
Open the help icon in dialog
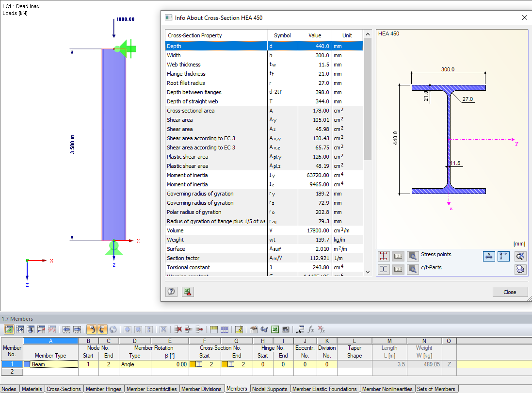[171, 292]
